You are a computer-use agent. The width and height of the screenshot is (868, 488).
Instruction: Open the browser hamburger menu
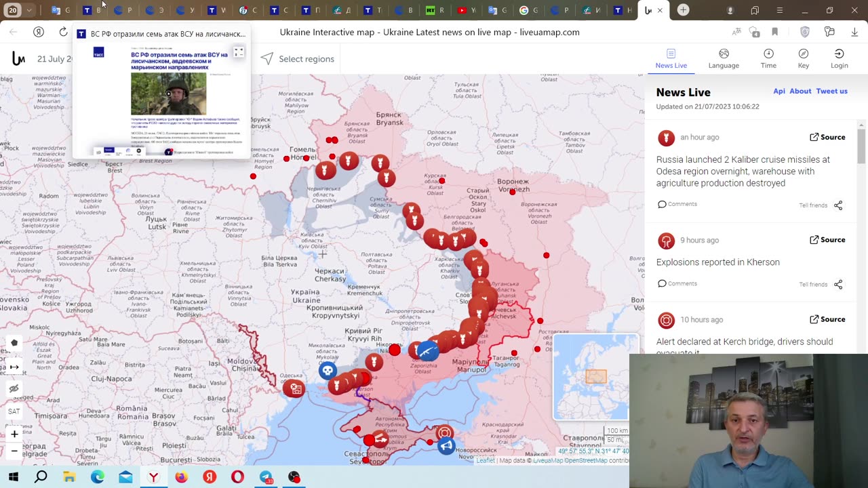780,10
